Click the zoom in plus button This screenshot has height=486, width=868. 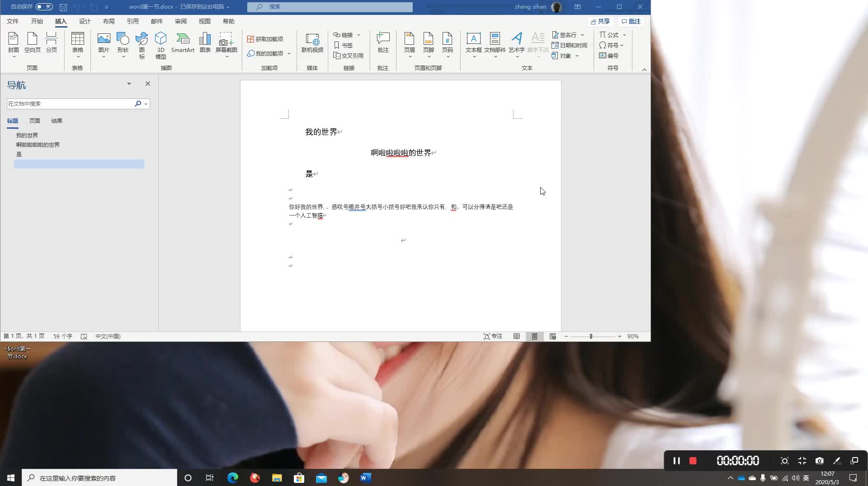pos(619,336)
